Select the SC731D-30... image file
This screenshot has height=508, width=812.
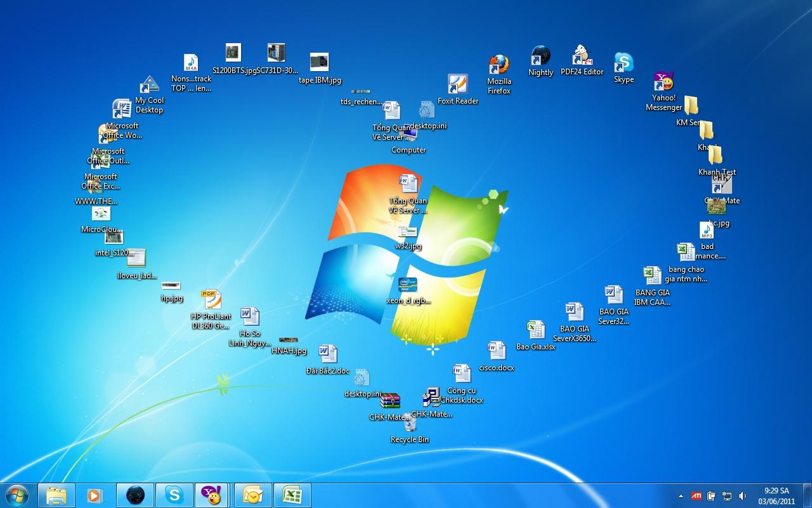(276, 53)
